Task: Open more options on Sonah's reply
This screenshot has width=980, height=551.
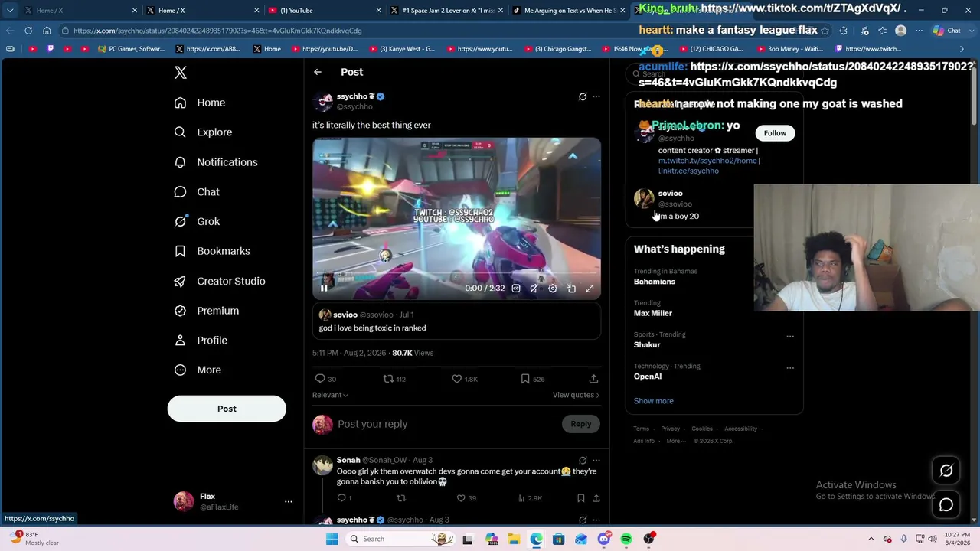Action: pyautogui.click(x=596, y=461)
